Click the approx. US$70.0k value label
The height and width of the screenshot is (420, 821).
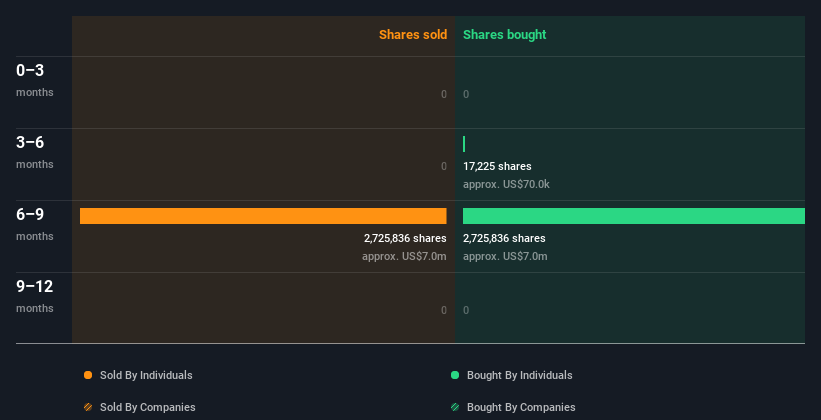(x=506, y=184)
